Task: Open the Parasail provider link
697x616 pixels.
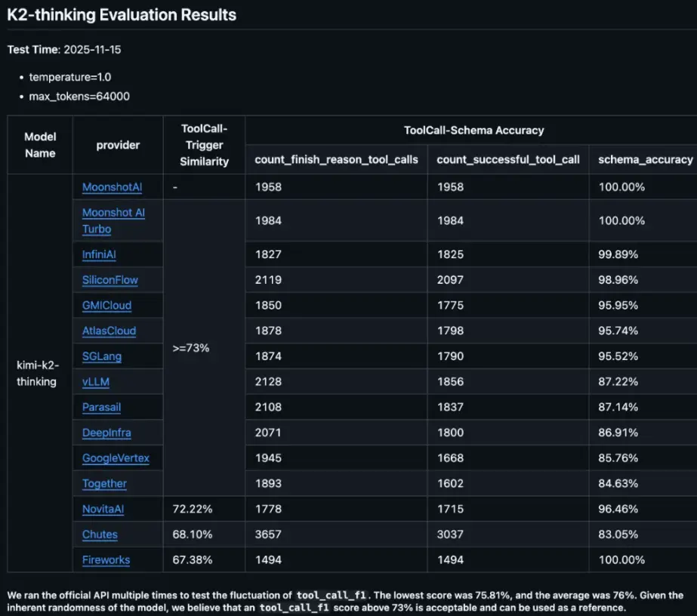Action: pyautogui.click(x=101, y=407)
